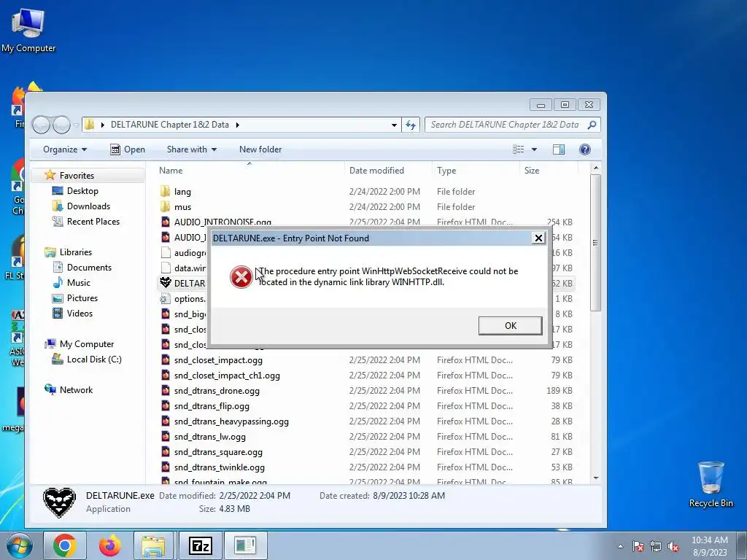Click the muted volume tray icon
Viewport: 747px width, 560px height.
(673, 547)
